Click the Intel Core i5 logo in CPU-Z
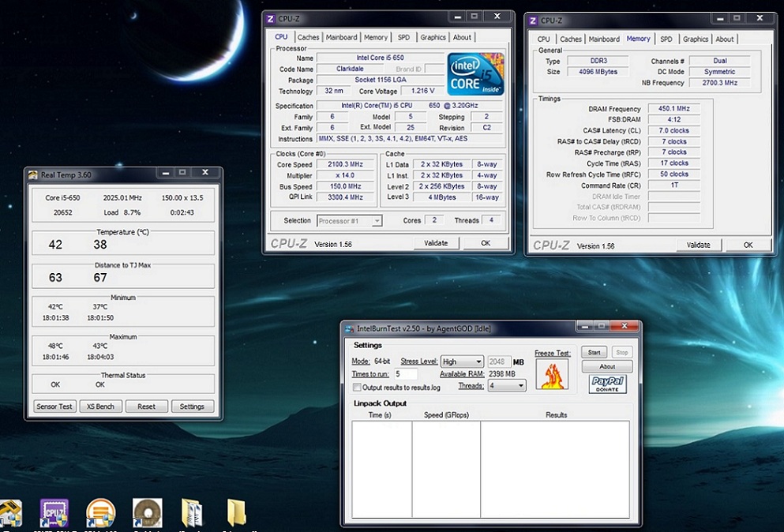The image size is (784, 532). (475, 74)
